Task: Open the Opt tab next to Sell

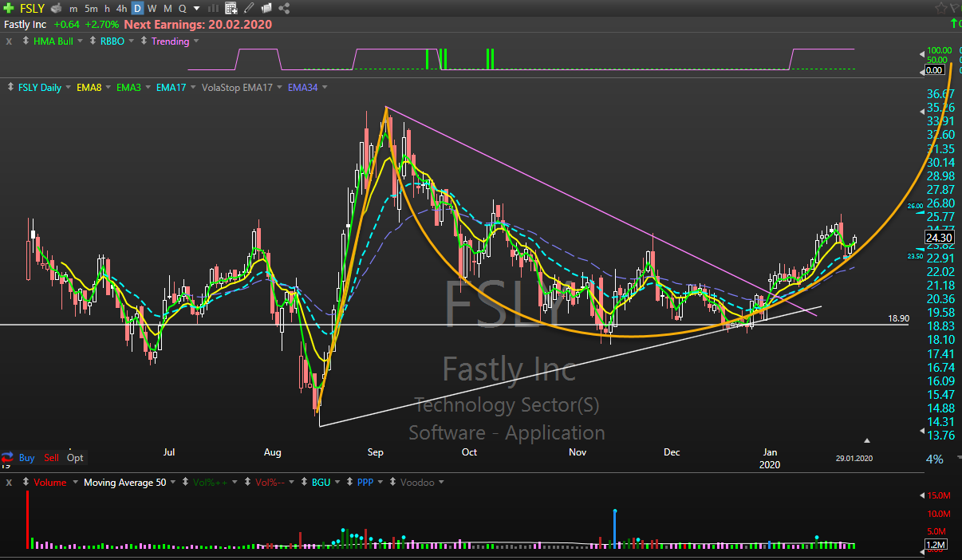Action: [75, 458]
